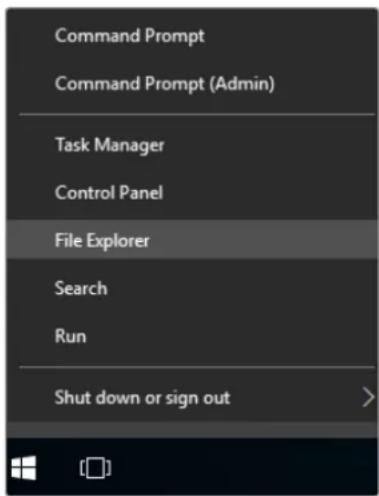Click the chevron beside Shut down option

click(x=368, y=397)
